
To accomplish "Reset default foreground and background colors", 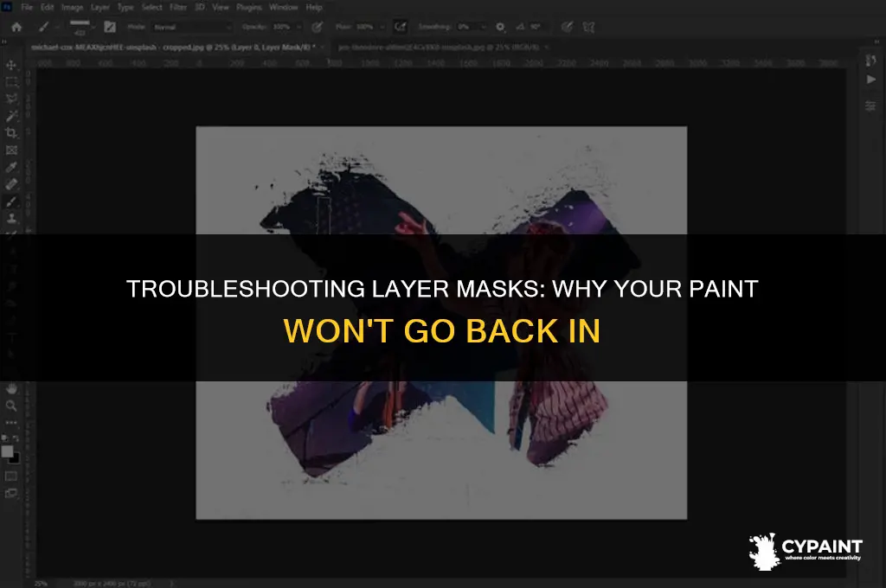I will (4, 438).
